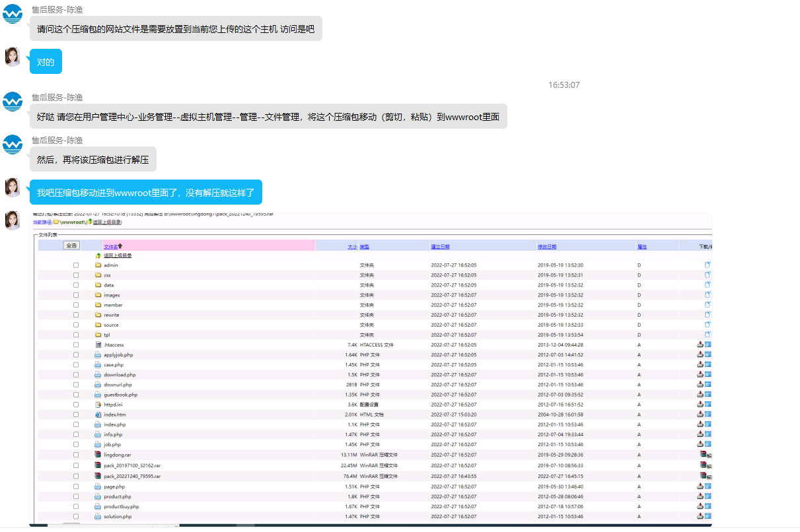The image size is (800, 532).
Task: Sort files by 修改日期 column header
Action: 547,246
